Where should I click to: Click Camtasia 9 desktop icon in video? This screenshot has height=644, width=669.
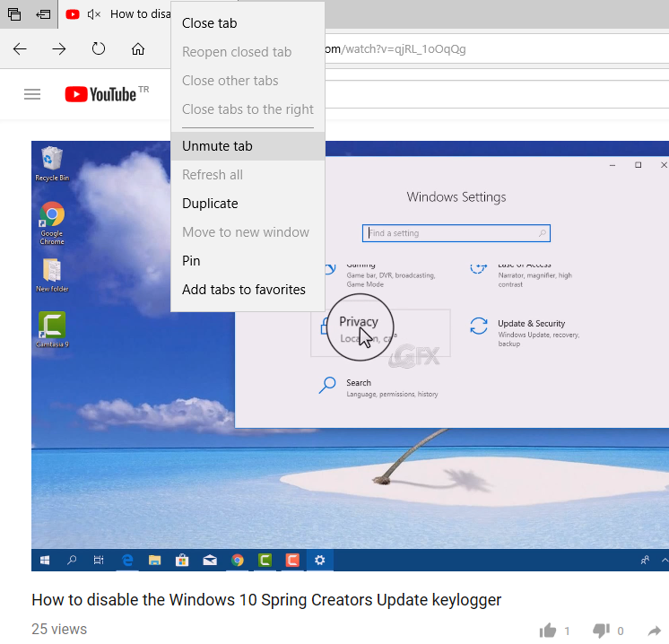[x=52, y=329]
